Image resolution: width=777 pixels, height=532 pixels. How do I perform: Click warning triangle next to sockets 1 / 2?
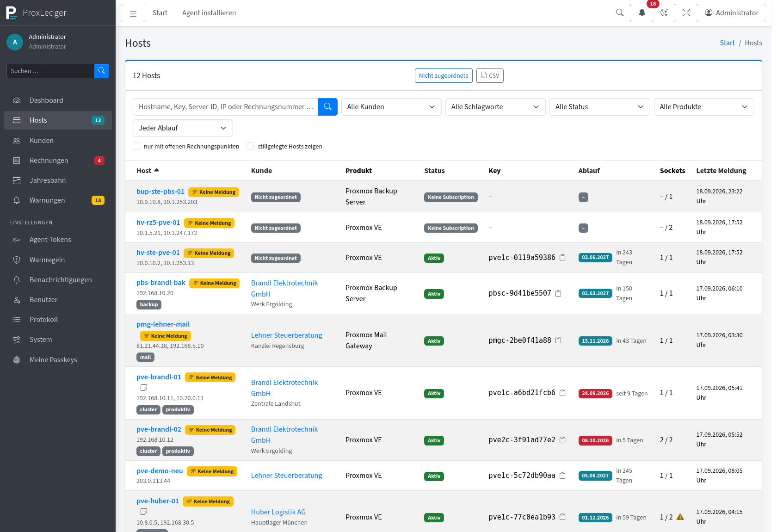(680, 517)
